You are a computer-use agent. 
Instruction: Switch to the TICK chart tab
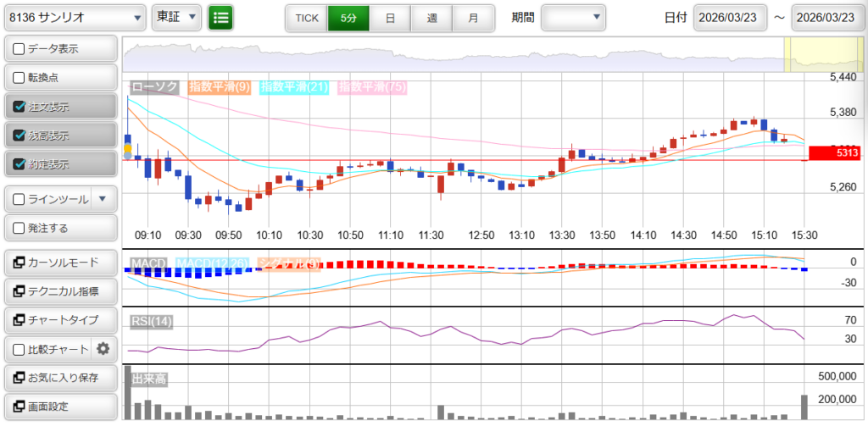click(x=306, y=17)
